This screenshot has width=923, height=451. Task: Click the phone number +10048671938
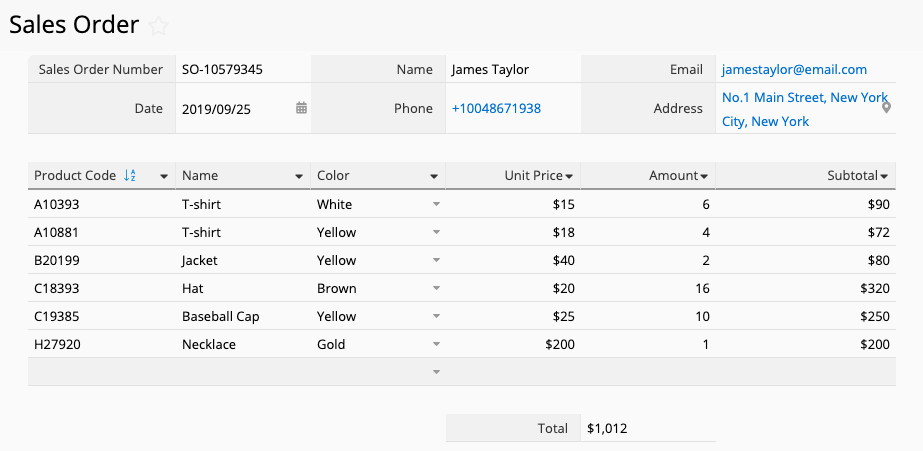tap(496, 108)
